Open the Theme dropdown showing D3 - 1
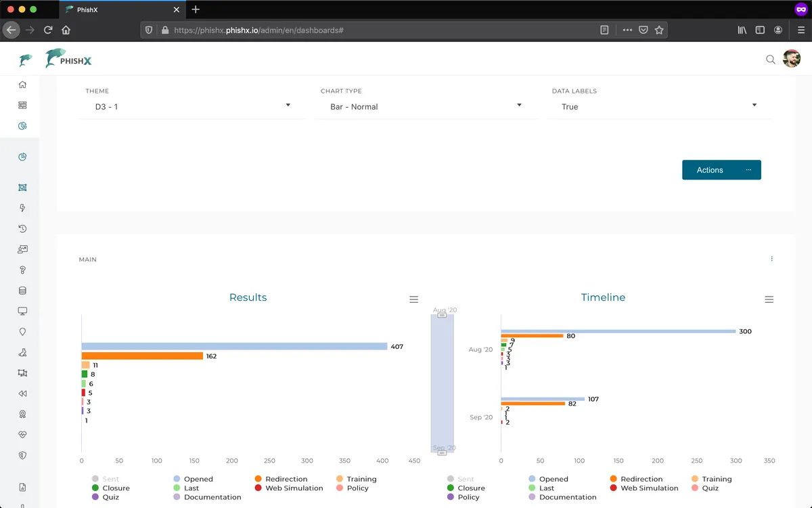Screen dimensions: 812x508 [192, 106]
